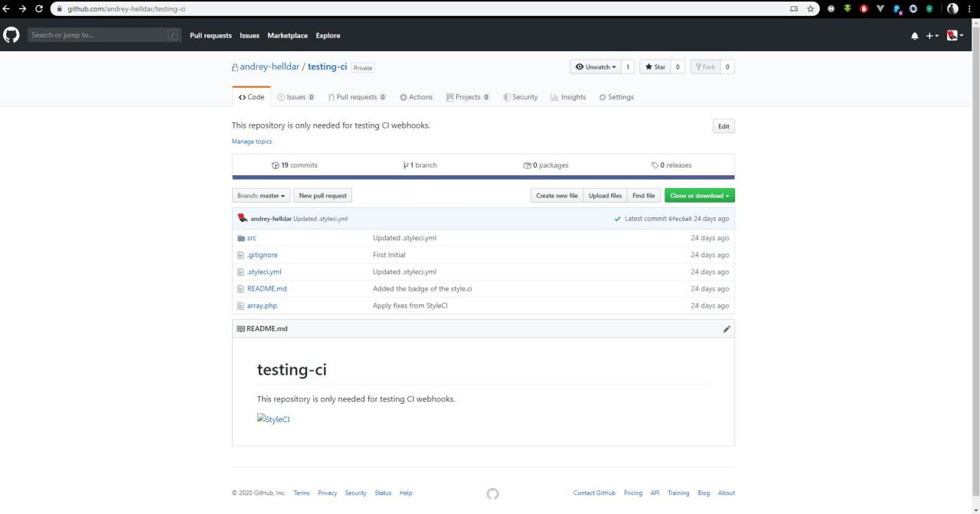Click the language color bar

[x=483, y=177]
